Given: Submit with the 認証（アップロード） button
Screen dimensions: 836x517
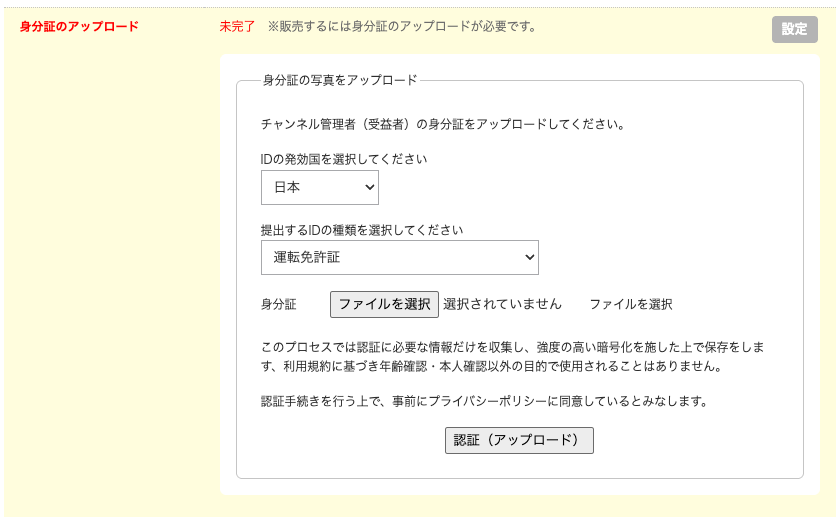Looking at the screenshot, I should click(x=519, y=440).
